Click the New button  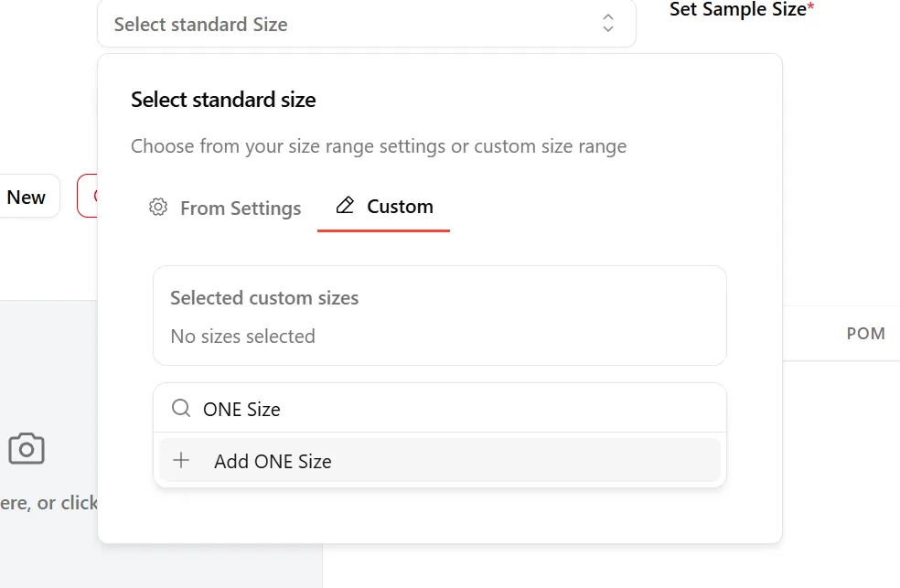click(x=27, y=197)
